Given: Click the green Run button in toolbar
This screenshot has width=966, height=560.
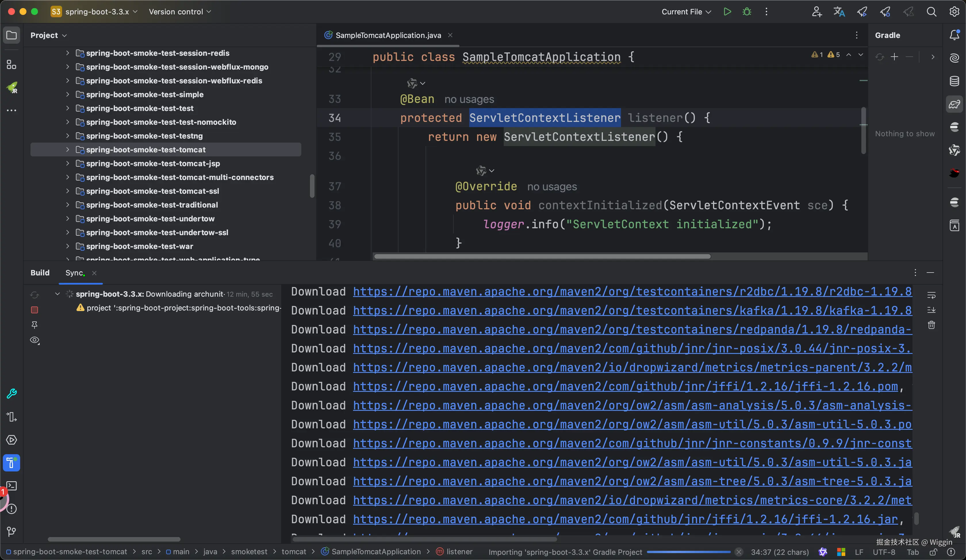Looking at the screenshot, I should click(727, 11).
